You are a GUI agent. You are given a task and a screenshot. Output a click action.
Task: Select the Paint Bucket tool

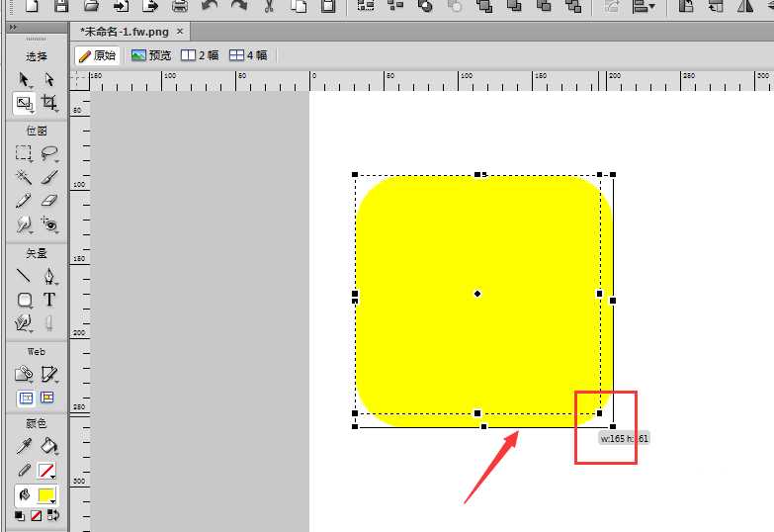pyautogui.click(x=48, y=446)
